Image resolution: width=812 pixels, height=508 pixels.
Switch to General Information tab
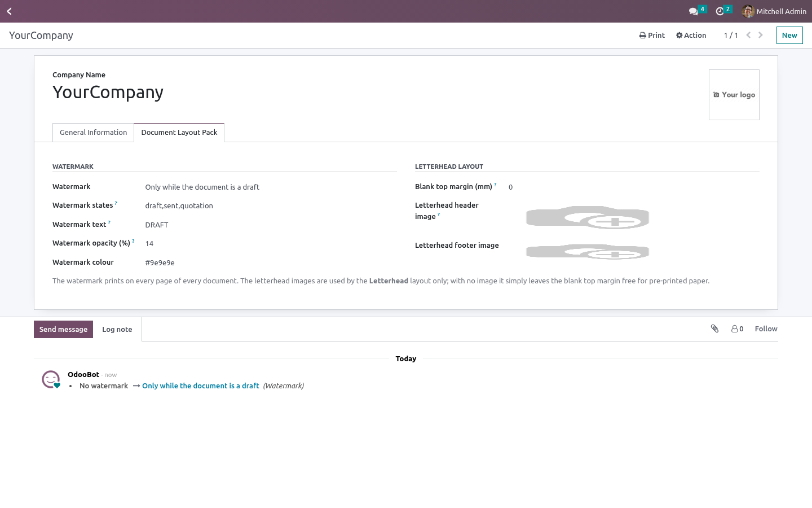(x=94, y=133)
